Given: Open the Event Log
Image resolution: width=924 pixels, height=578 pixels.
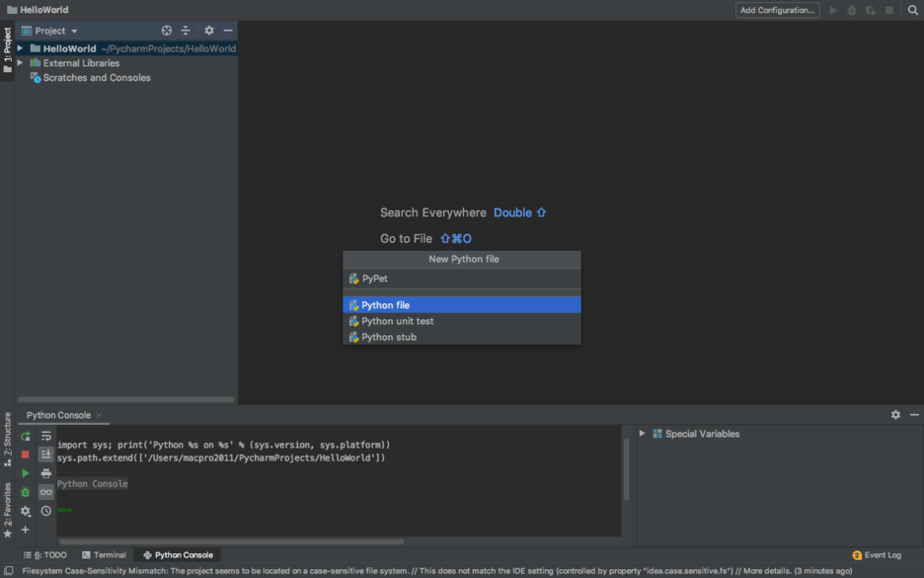Looking at the screenshot, I should point(877,555).
